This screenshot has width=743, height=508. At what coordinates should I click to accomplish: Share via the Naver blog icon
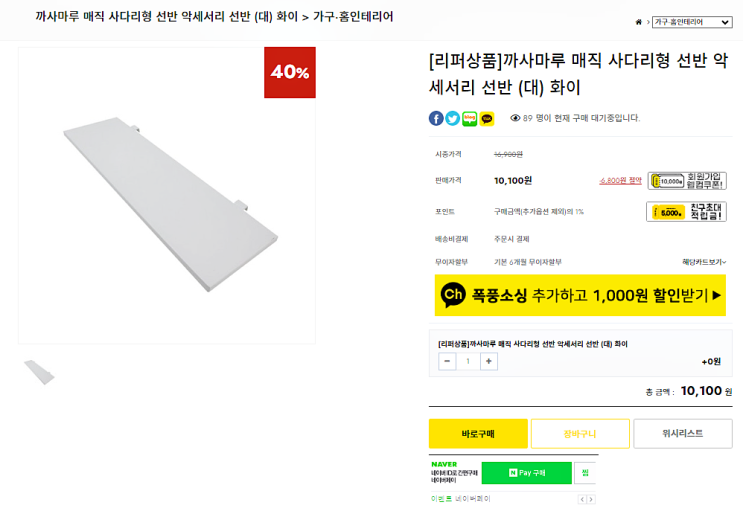pos(469,118)
